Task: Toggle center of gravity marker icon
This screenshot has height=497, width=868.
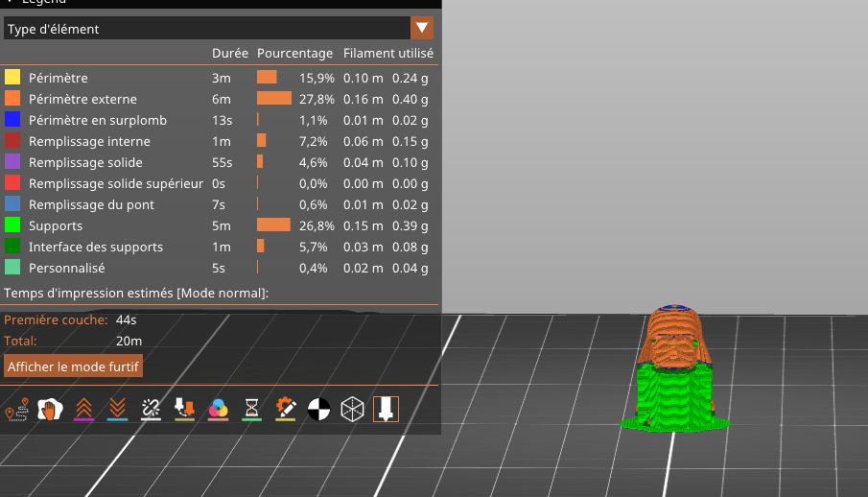Action: [318, 410]
